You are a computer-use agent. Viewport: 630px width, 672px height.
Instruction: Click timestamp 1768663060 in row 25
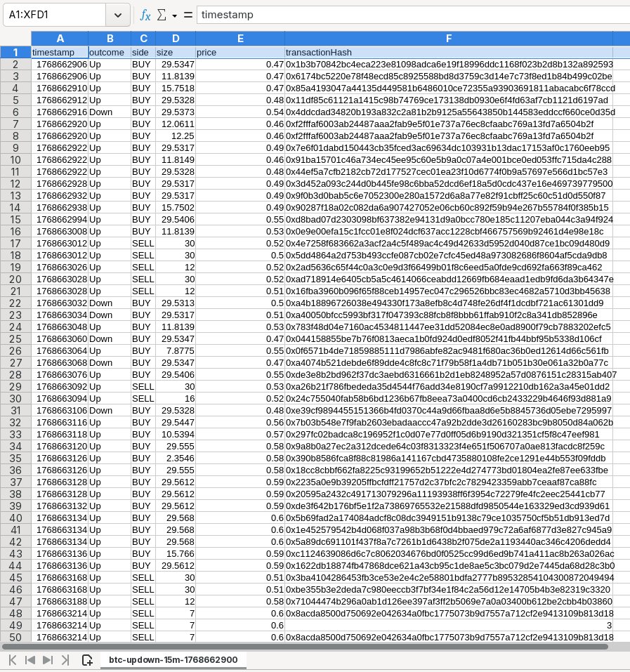pyautogui.click(x=60, y=339)
